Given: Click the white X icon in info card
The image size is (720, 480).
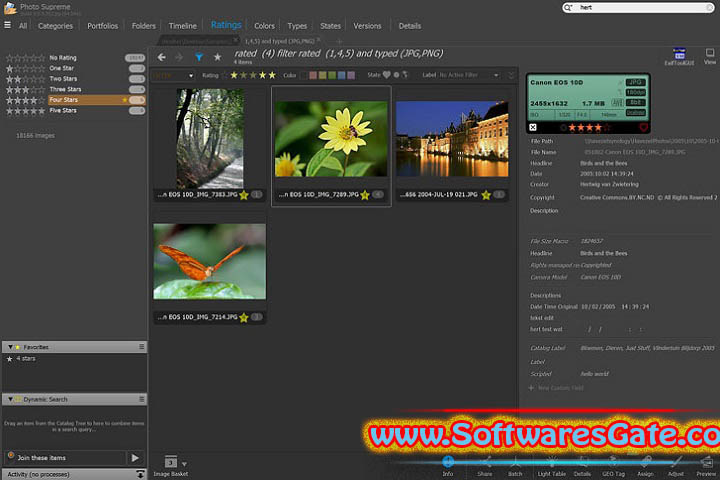Looking at the screenshot, I should click(533, 127).
